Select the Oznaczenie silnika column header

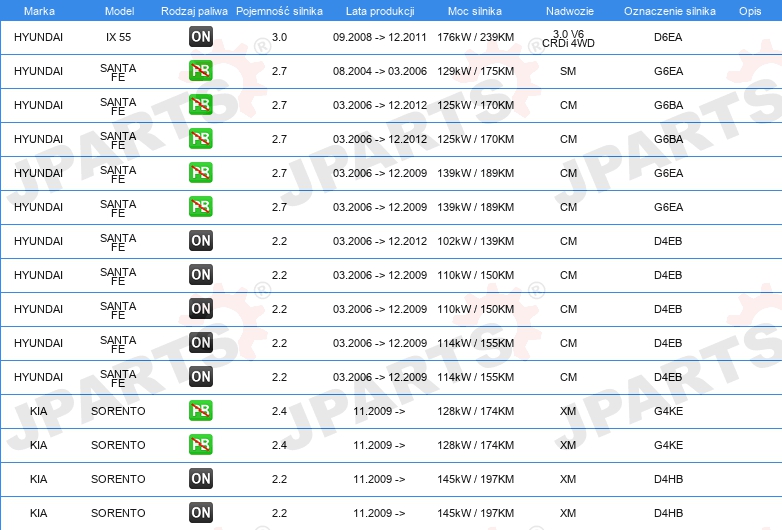click(x=670, y=11)
